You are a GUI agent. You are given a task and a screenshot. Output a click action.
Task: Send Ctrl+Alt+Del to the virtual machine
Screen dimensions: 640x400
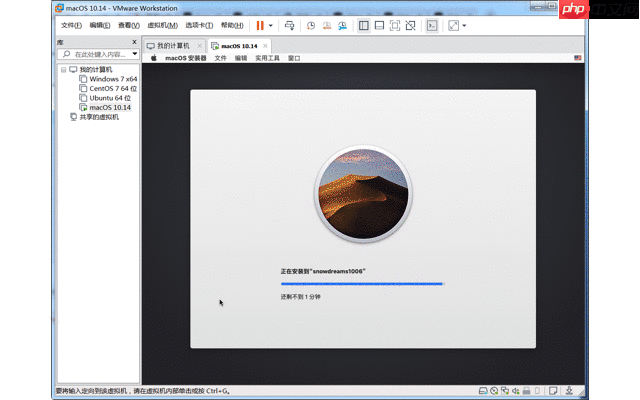coord(289,26)
